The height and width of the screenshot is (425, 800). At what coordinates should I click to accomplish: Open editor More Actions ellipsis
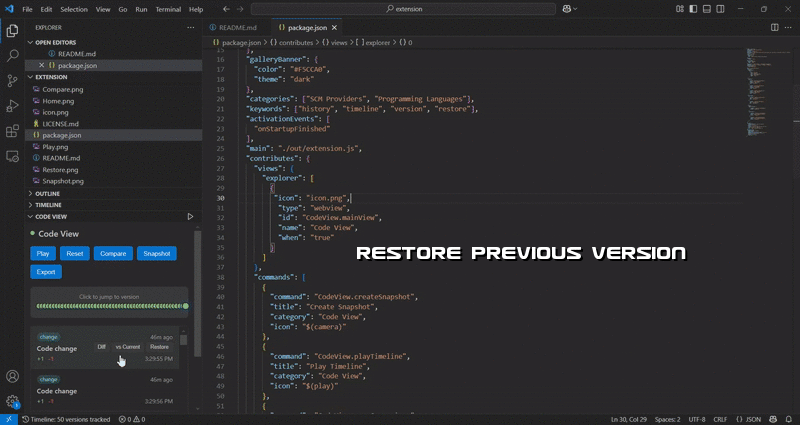(788, 28)
